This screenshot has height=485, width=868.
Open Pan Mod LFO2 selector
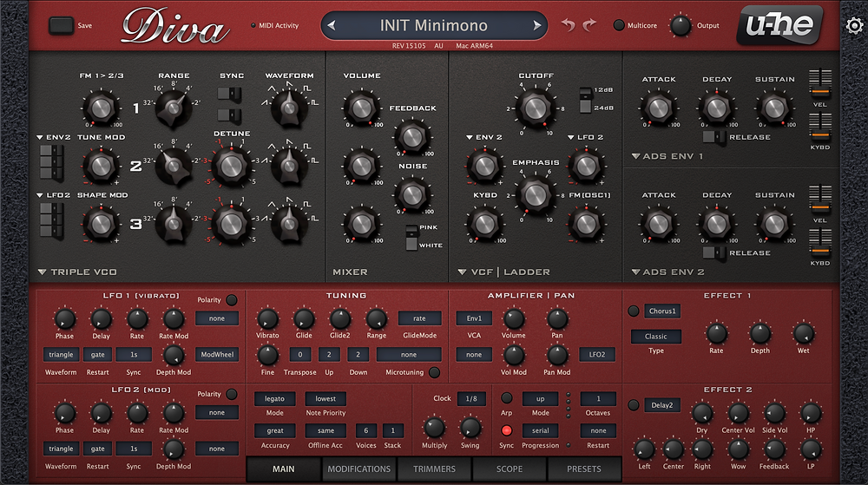click(x=597, y=355)
